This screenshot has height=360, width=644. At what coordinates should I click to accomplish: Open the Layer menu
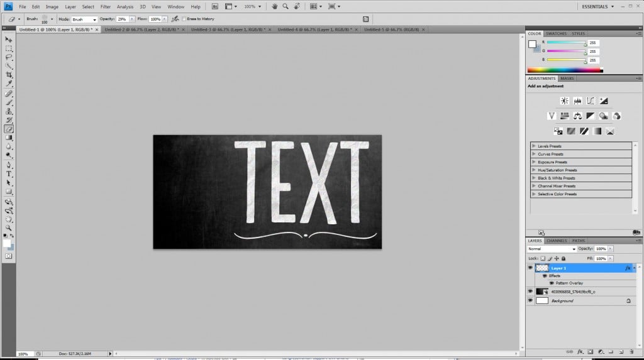70,6
